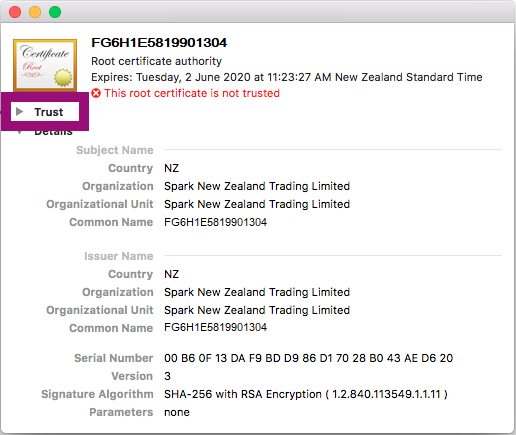Close the certificate window with red button
The image size is (516, 435).
click(15, 12)
